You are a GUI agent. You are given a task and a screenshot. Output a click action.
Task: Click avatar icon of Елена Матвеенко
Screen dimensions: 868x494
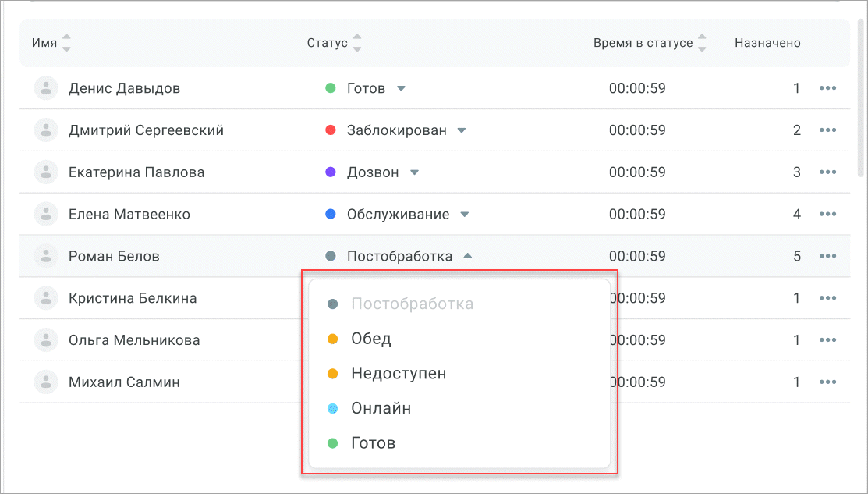46,215
